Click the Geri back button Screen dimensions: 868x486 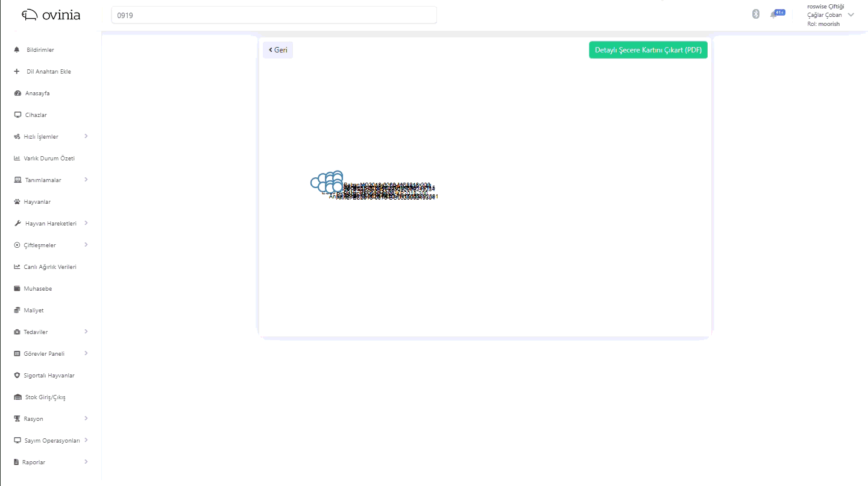pyautogui.click(x=278, y=50)
